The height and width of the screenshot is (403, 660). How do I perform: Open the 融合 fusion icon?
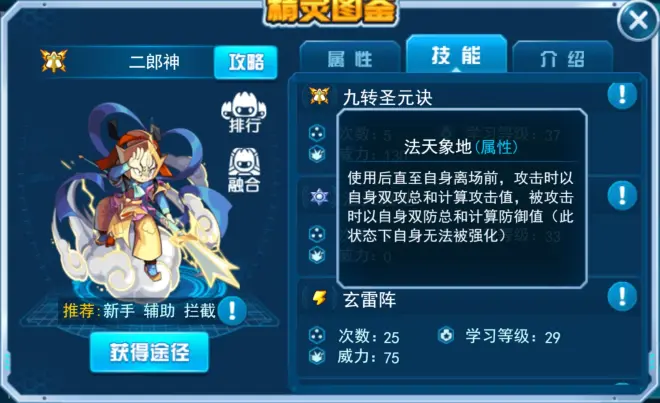pyautogui.click(x=244, y=170)
